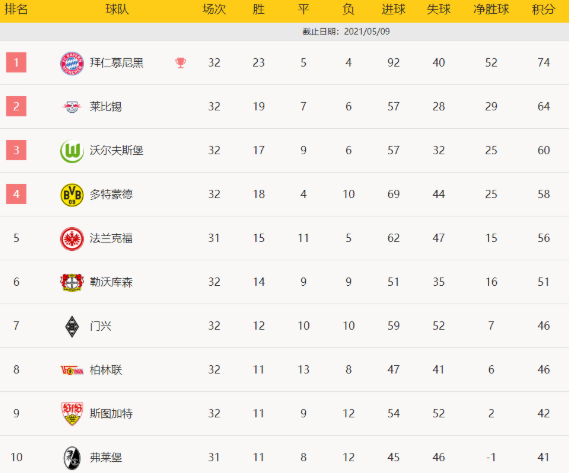Click the Wolfsburg green W logo
This screenshot has height=473, width=569.
72,151
